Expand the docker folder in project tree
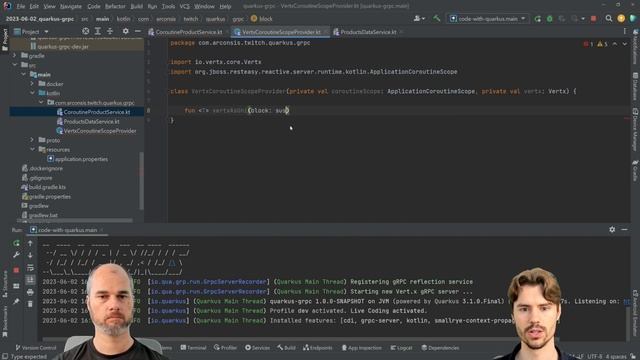This screenshot has height=360, width=640. tap(32, 84)
